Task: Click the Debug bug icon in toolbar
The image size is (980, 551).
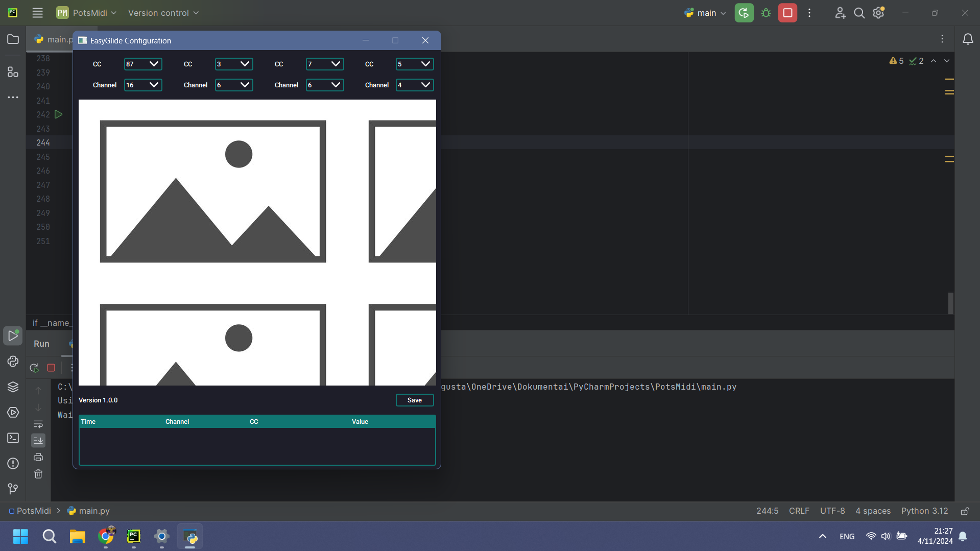Action: 766,13
